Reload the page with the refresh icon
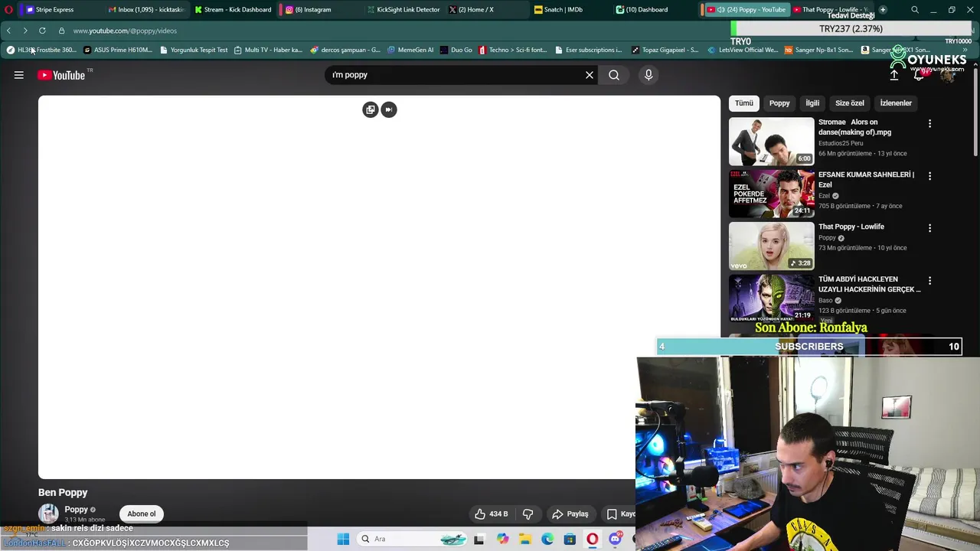 click(42, 31)
